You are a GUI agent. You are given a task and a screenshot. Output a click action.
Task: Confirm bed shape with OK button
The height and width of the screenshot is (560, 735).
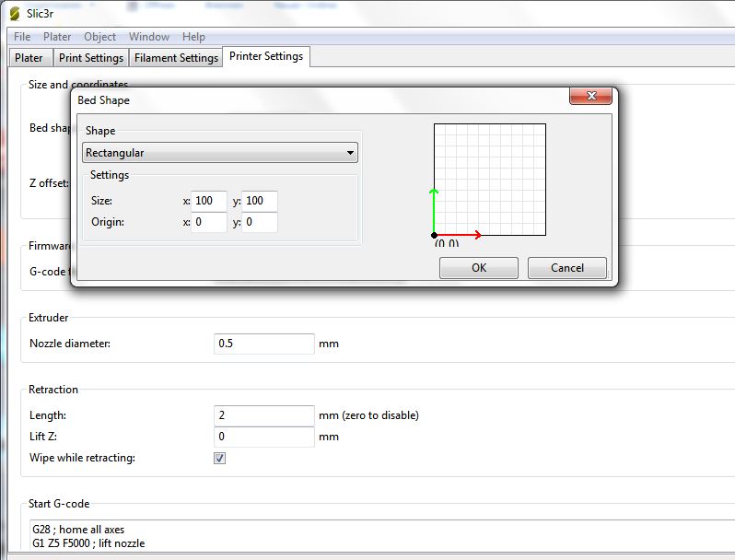click(479, 268)
